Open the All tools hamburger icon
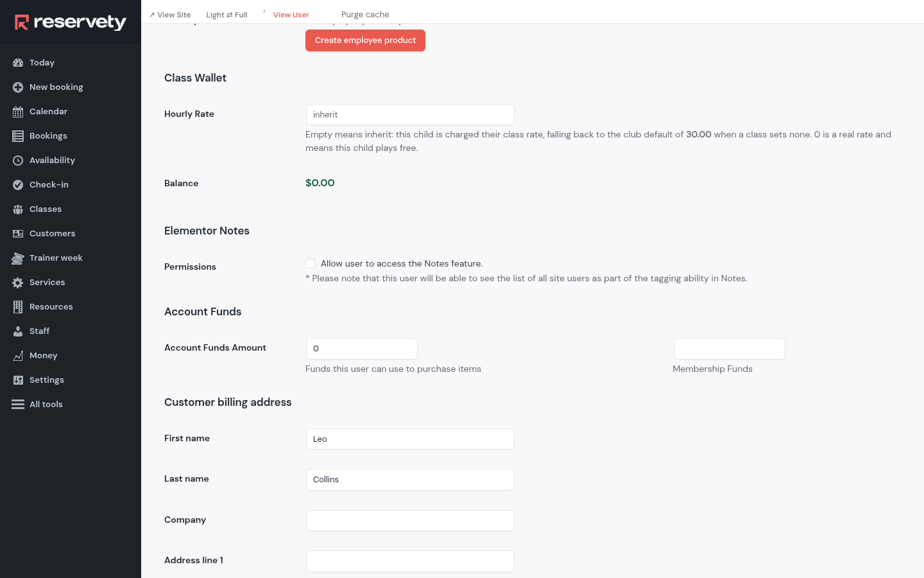924x578 pixels. pyautogui.click(x=18, y=405)
